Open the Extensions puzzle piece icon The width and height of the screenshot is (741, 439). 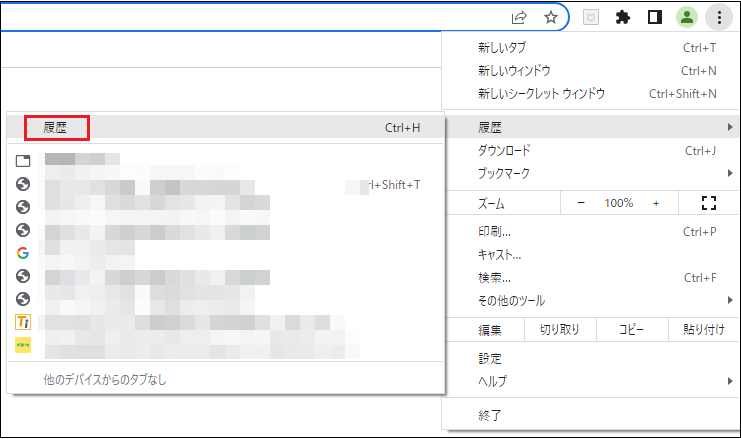click(623, 17)
